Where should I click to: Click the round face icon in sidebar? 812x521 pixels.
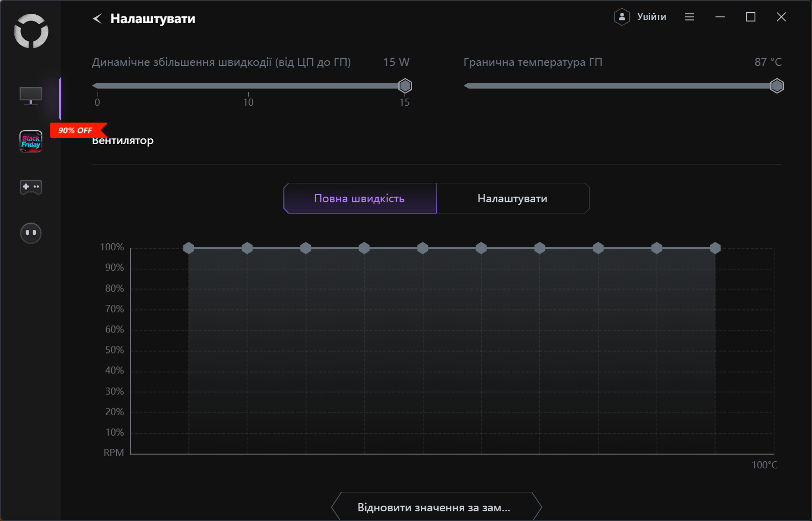[31, 233]
